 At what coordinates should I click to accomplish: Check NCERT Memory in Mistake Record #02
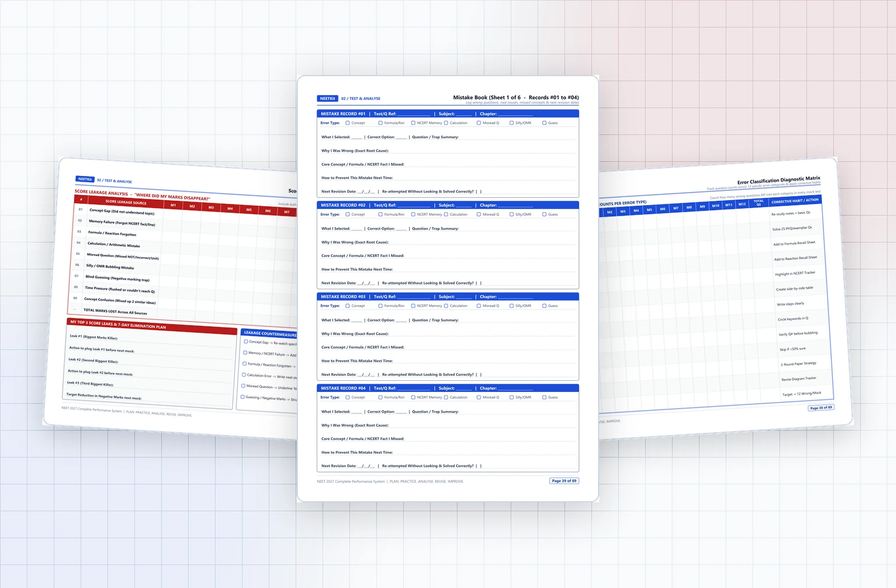click(x=413, y=214)
